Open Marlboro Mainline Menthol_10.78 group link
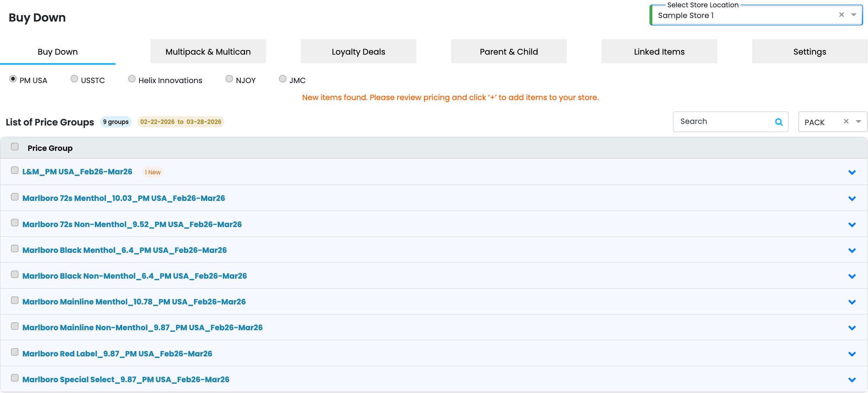 click(134, 302)
